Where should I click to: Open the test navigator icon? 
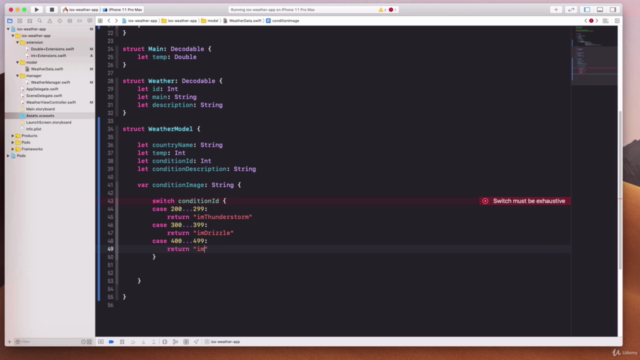60,20
